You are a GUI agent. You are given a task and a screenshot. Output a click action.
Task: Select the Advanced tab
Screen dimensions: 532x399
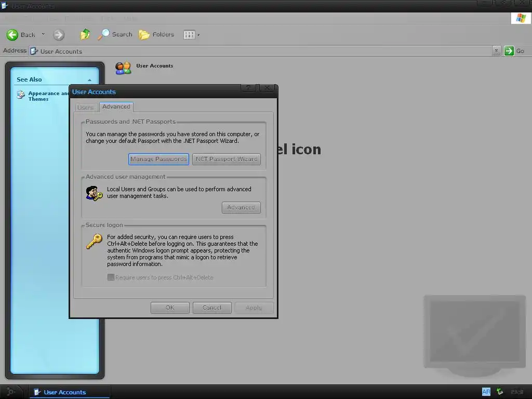pyautogui.click(x=116, y=107)
